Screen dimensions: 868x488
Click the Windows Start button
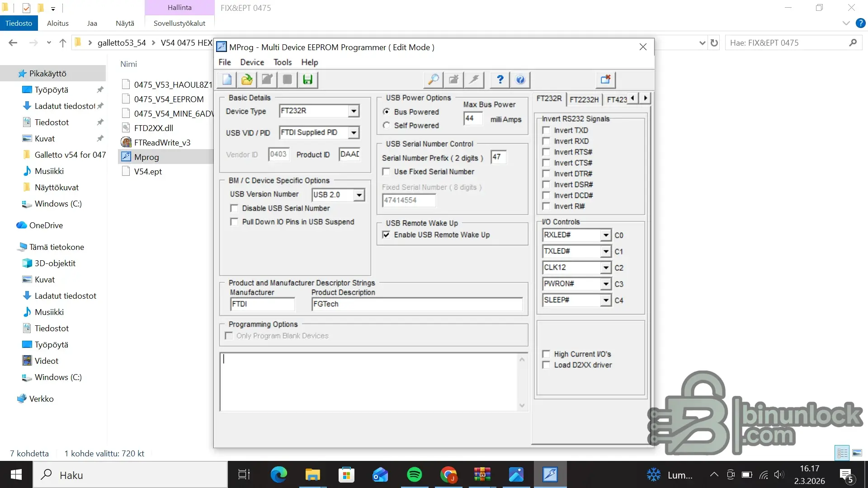click(x=16, y=475)
